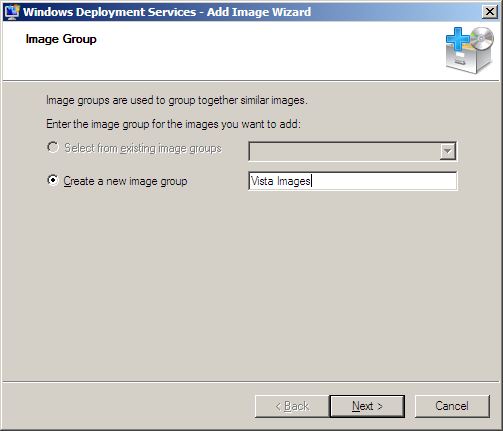
Task: Click the 'Select from existing image groups' label
Action: (143, 148)
